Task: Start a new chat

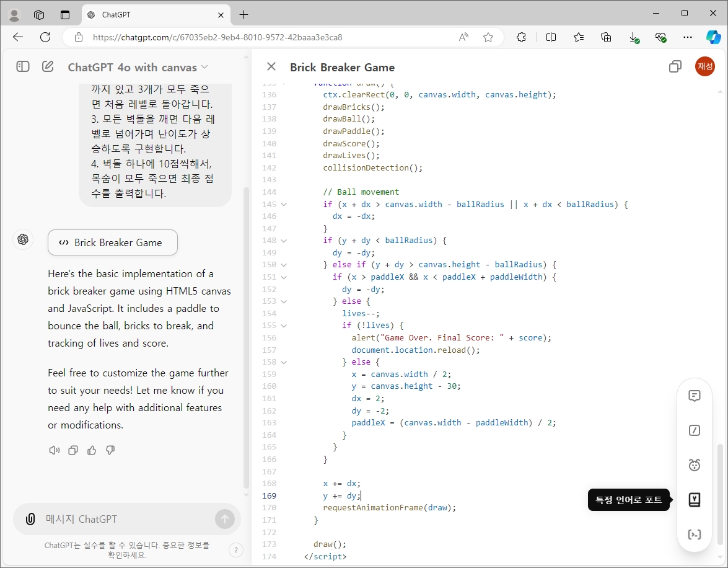Action: (48, 67)
